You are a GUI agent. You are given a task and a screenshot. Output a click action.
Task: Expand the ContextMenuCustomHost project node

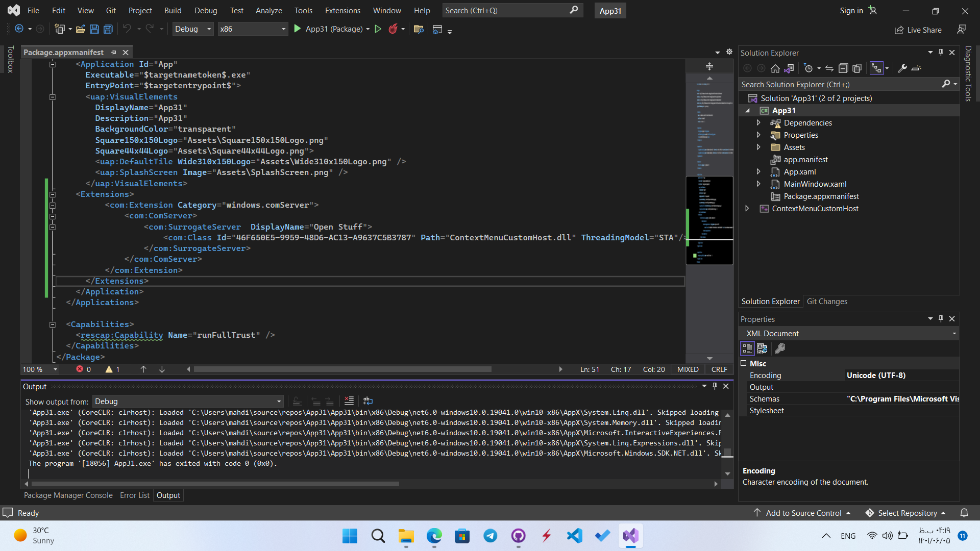click(x=747, y=209)
